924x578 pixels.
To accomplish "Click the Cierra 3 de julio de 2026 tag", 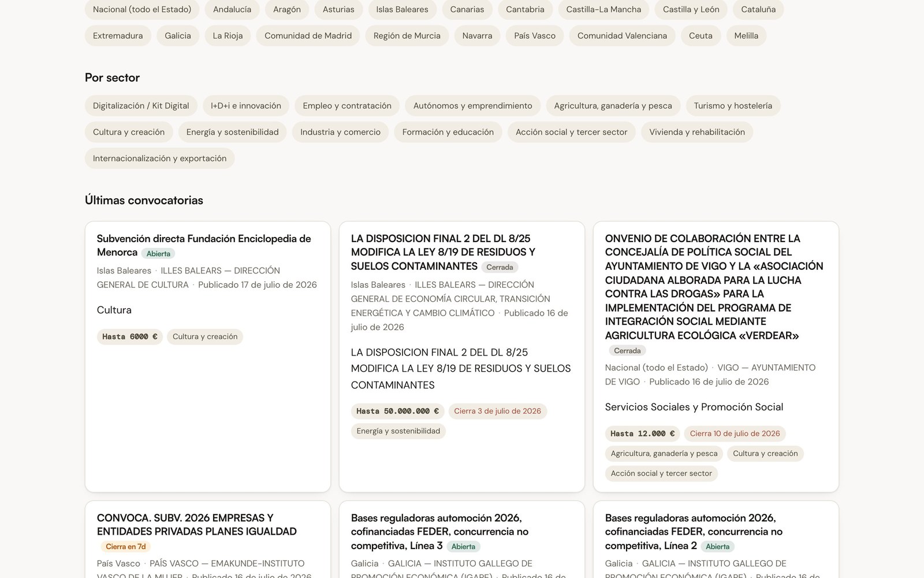I will pos(498,412).
